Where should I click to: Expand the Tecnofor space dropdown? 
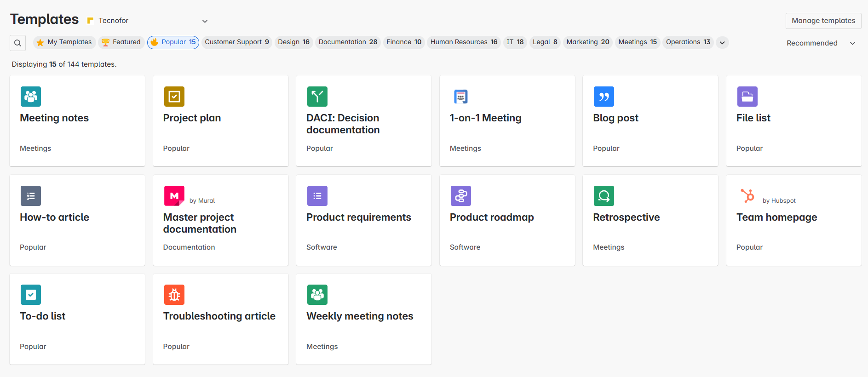(205, 21)
